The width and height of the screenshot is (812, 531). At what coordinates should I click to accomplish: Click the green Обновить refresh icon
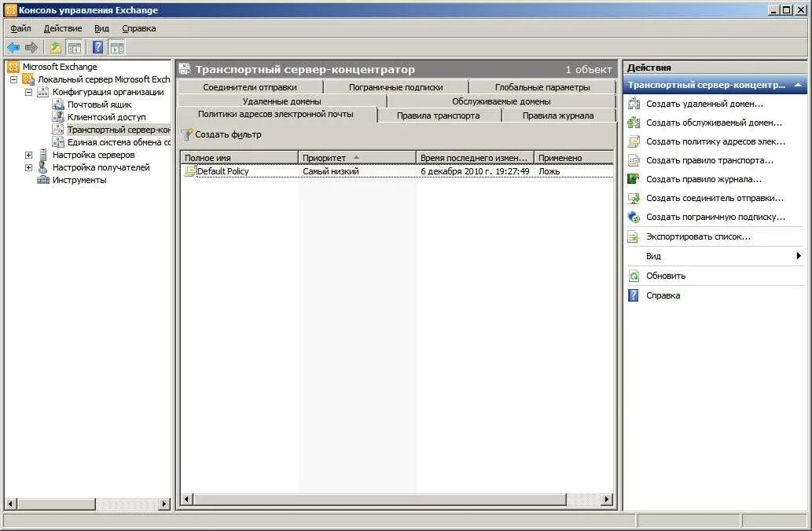tap(634, 276)
